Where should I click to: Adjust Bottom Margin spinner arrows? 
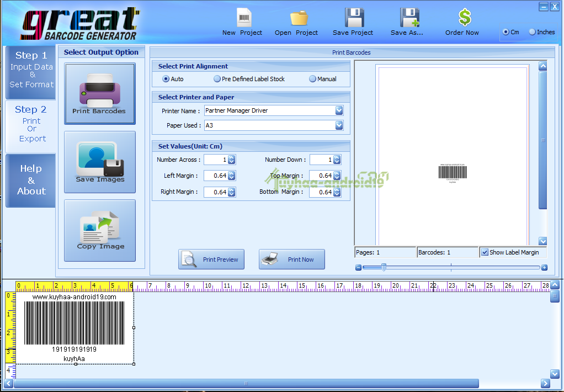(x=337, y=192)
